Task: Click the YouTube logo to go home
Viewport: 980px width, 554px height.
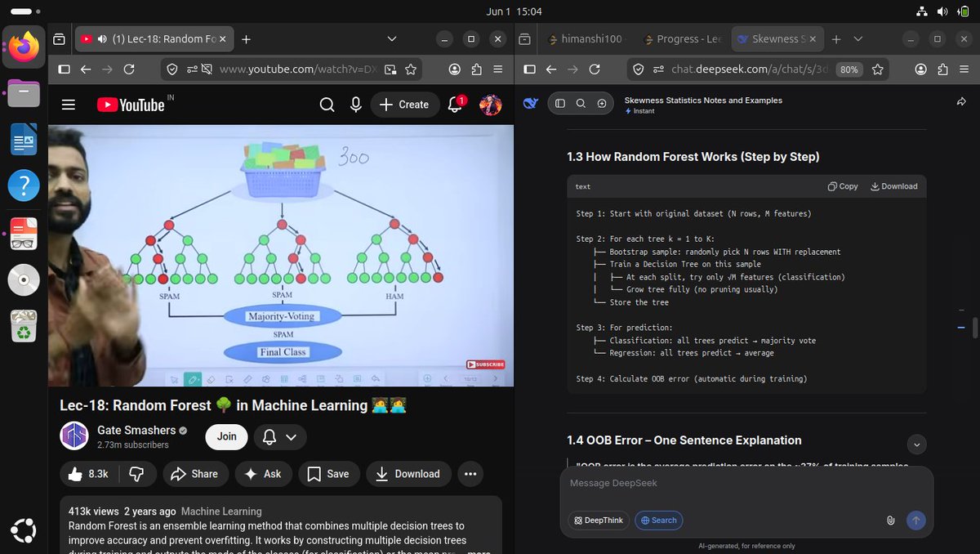Action: click(131, 105)
